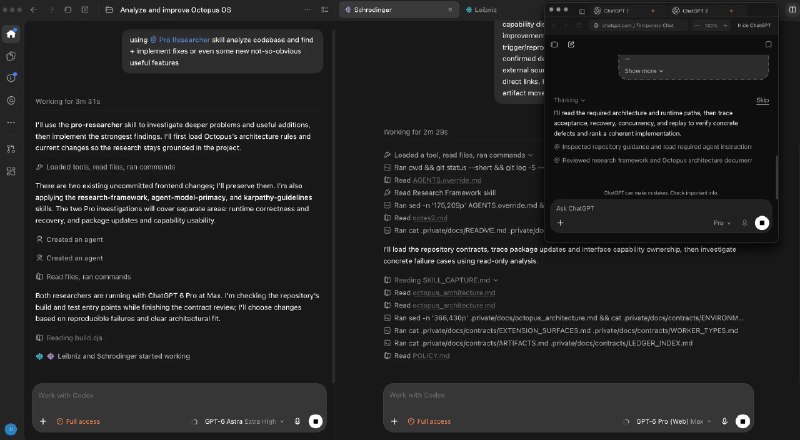
Task: Open the stacked-cubes icon below Home
Action: [11, 56]
